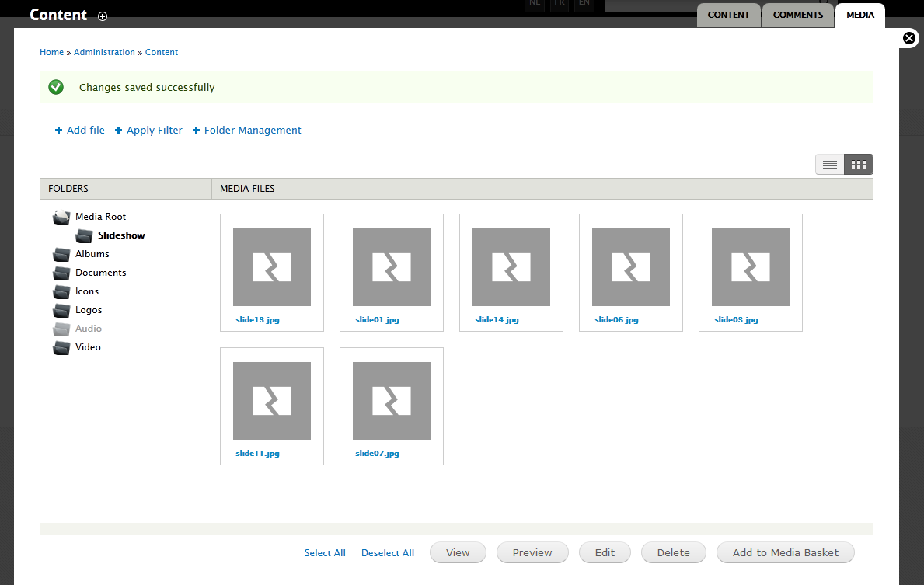Viewport: 924px width, 585px height.
Task: Select Icons folder label
Action: 86,291
